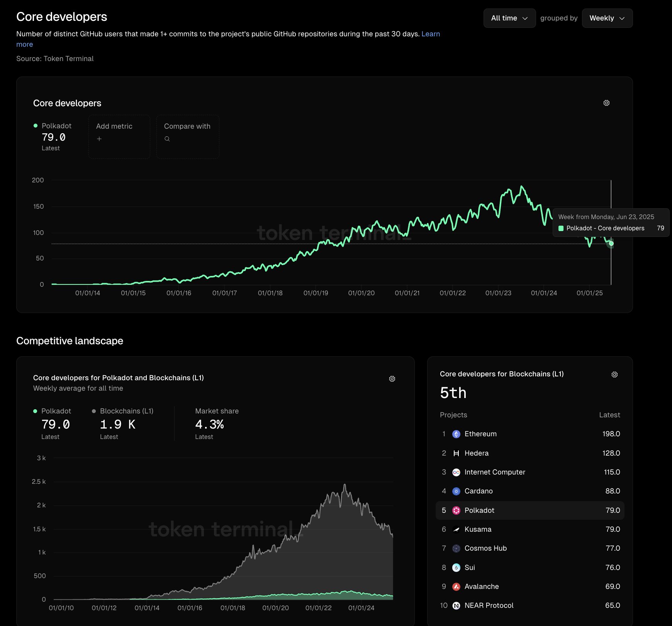Click the NEAR Protocol logo icon

pos(456,606)
